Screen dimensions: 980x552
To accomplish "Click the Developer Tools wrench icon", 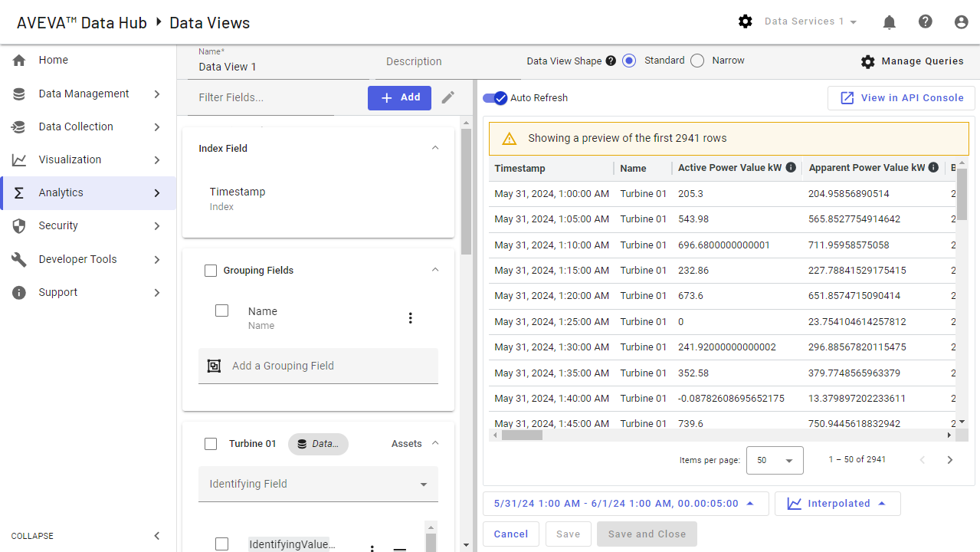I will coord(19,260).
